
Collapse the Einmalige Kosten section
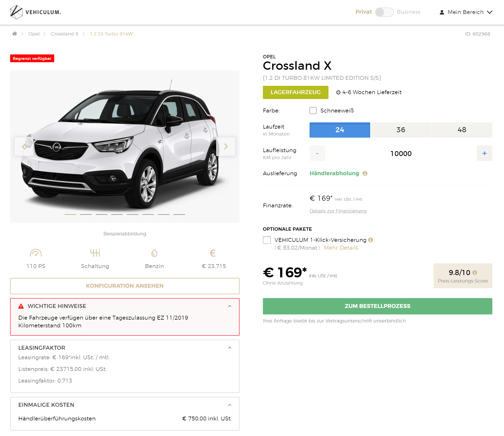[230, 405]
